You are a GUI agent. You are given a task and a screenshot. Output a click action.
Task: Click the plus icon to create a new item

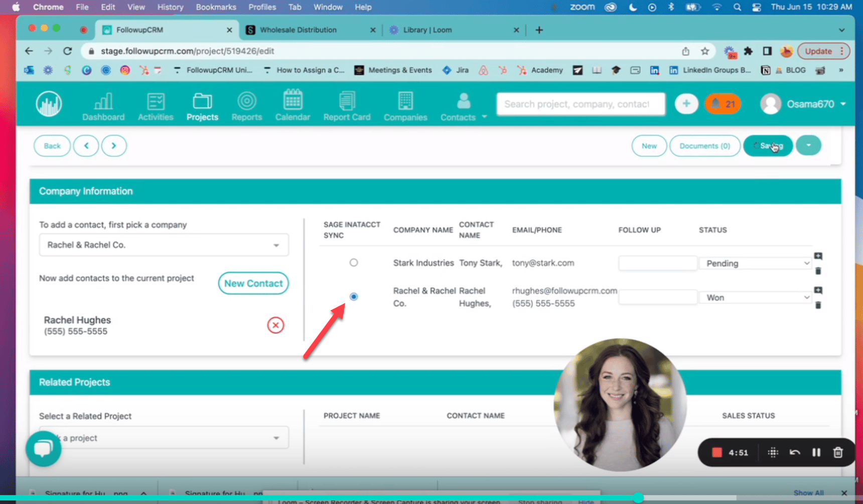coord(686,104)
